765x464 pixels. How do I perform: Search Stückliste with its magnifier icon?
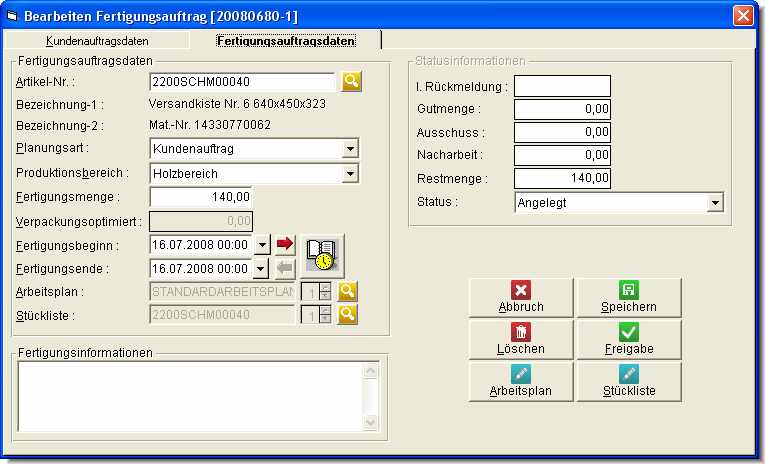pyautogui.click(x=347, y=314)
